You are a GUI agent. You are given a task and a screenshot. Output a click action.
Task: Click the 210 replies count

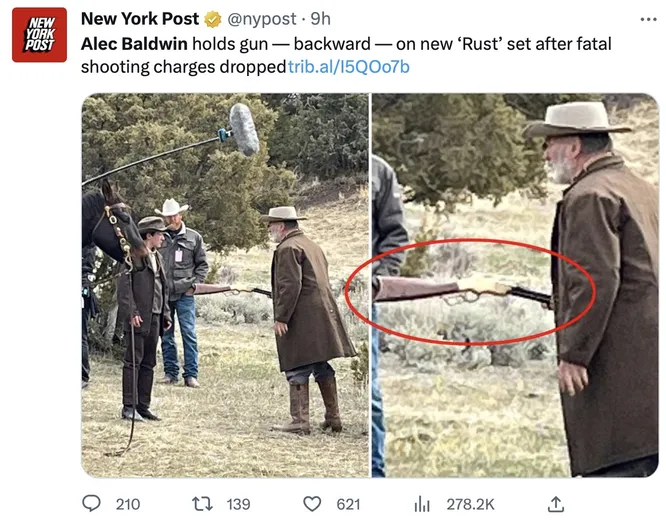click(128, 504)
